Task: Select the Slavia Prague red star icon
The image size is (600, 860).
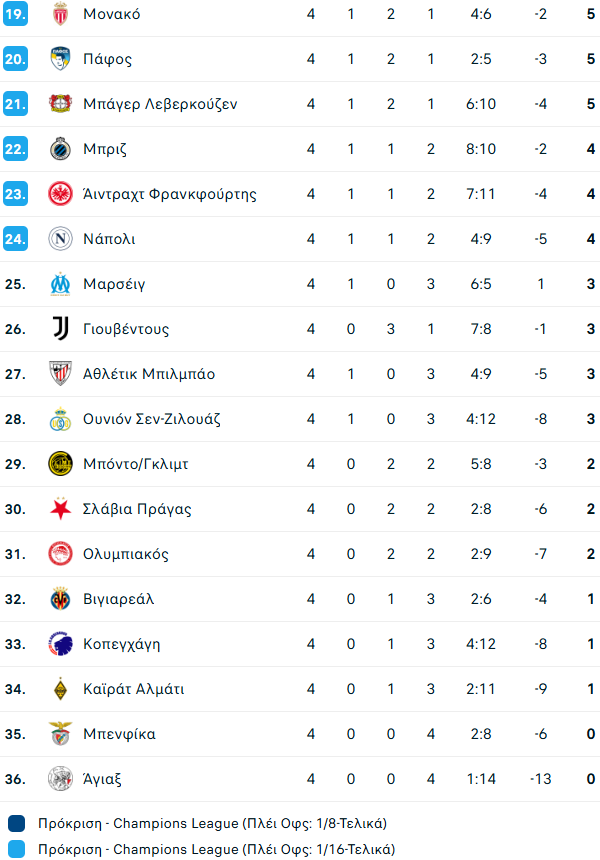Action: [x=61, y=509]
